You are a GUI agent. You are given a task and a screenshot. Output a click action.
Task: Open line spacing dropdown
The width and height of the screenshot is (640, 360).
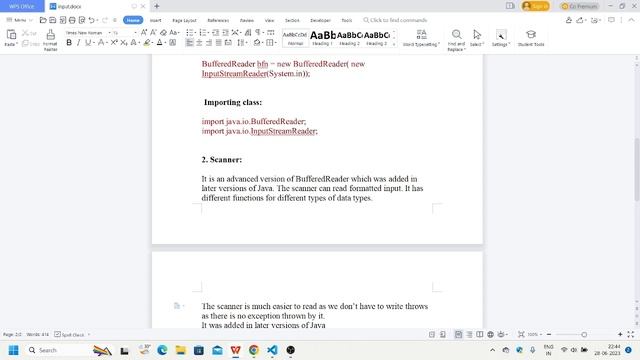(x=246, y=42)
